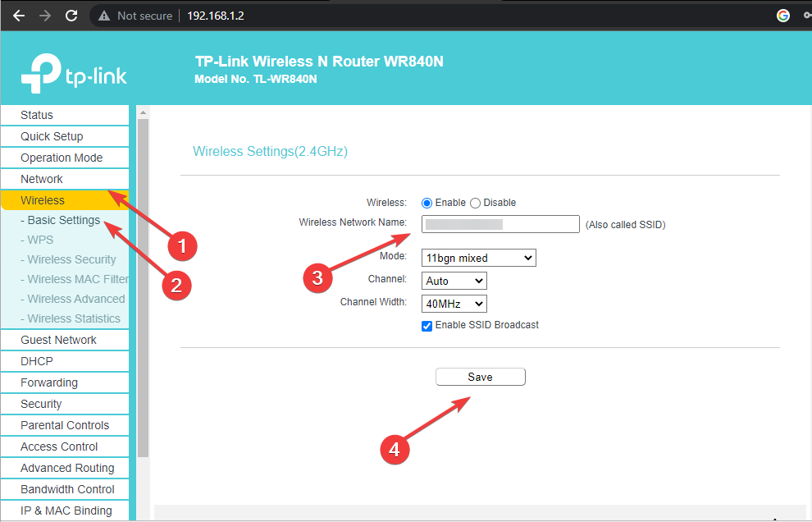This screenshot has width=812, height=522.
Task: Select the Enable wireless radio button
Action: click(427, 204)
